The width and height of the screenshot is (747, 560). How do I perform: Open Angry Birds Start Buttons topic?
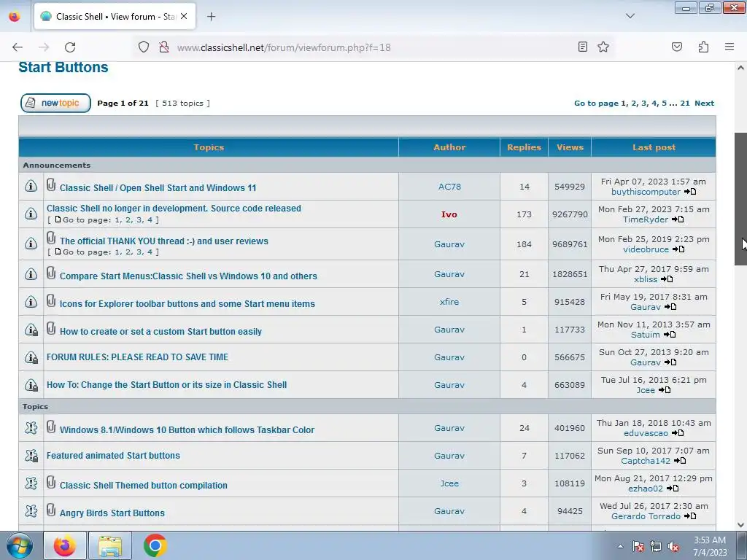112,513
